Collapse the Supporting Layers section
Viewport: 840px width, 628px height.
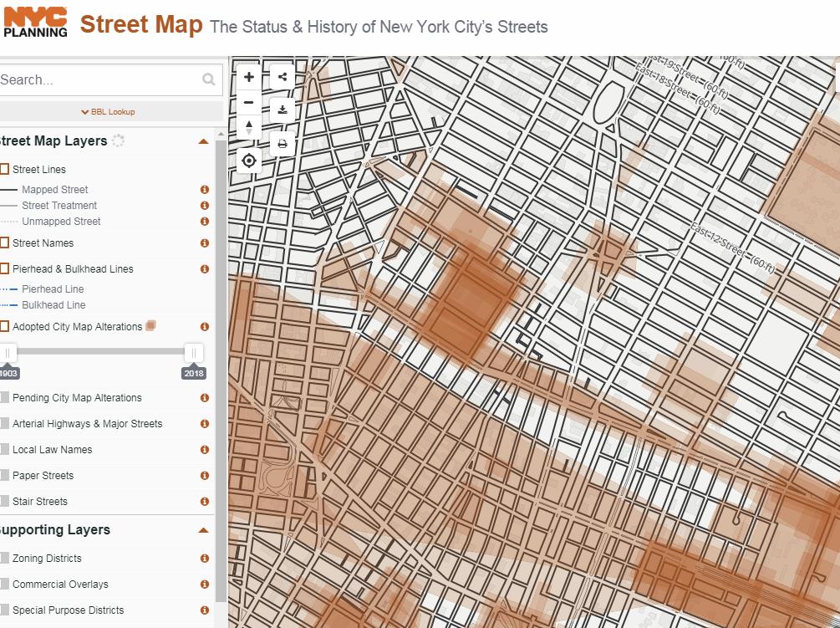click(x=201, y=529)
